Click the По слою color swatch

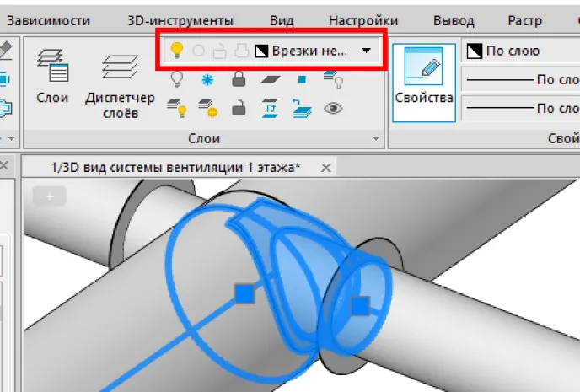coord(475,51)
